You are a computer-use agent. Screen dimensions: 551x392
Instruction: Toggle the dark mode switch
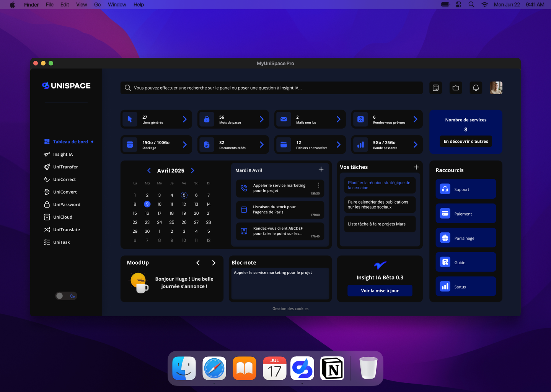pos(66,296)
